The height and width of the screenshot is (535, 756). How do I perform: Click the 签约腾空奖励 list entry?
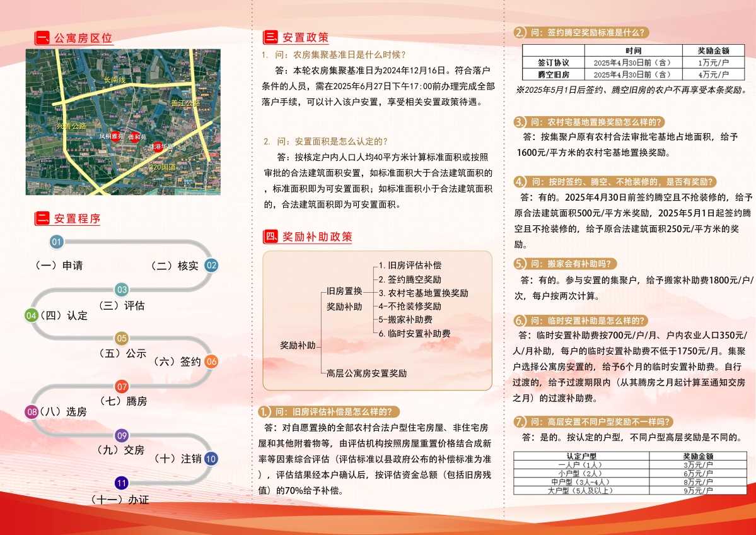[x=409, y=280]
